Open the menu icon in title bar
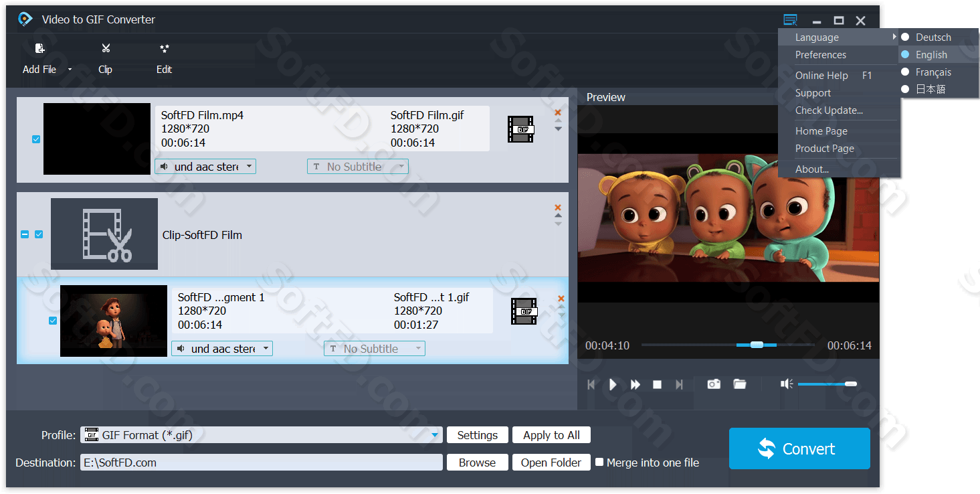This screenshot has width=980, height=494. click(x=791, y=20)
